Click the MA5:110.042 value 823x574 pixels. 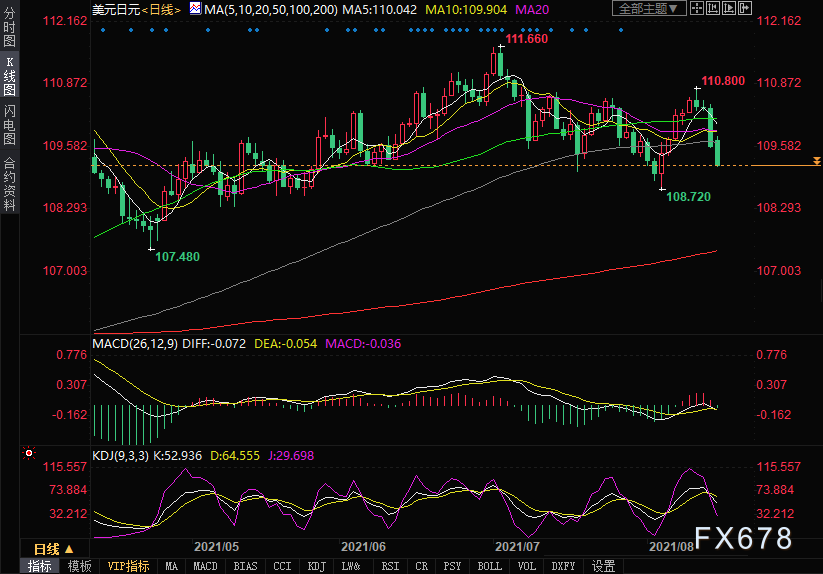point(379,9)
